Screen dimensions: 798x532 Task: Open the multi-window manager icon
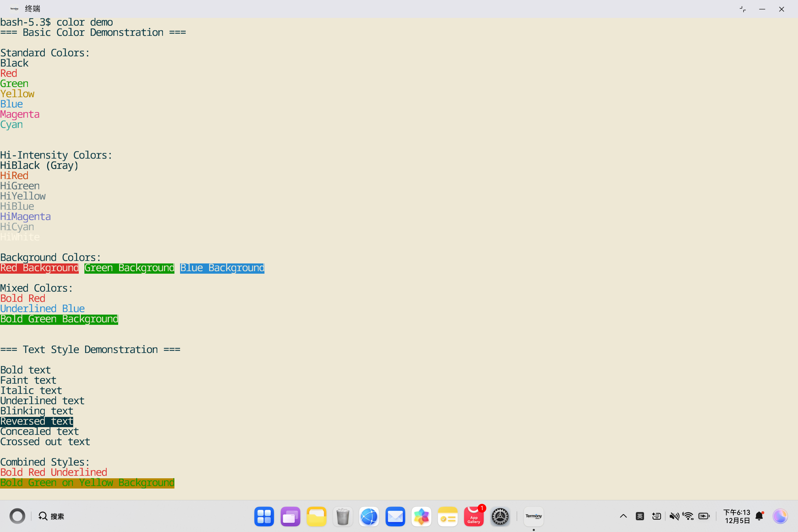291,516
